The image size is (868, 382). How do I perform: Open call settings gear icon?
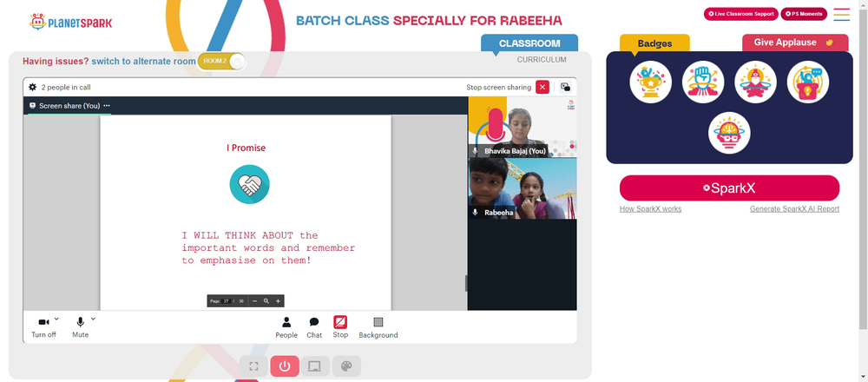(x=33, y=87)
